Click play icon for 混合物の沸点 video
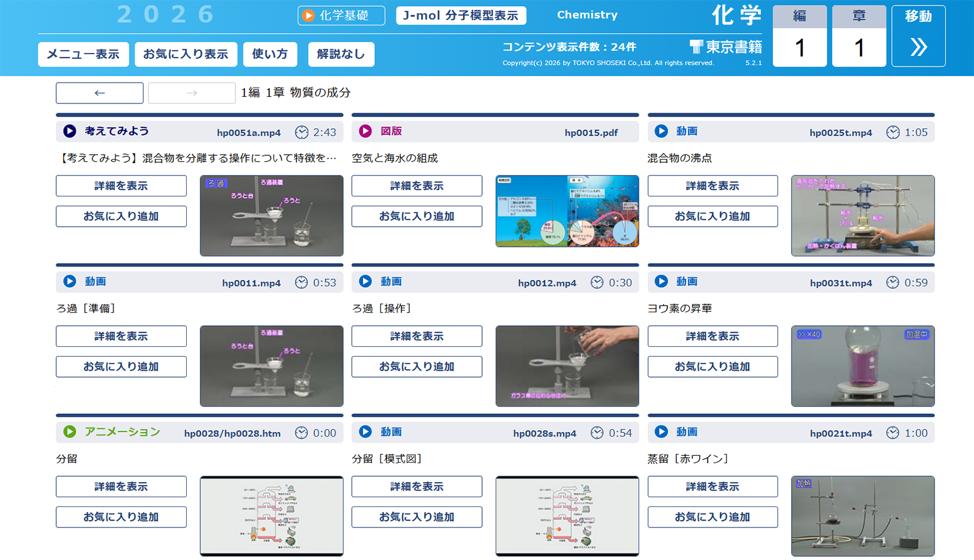974x560 pixels. tap(661, 131)
